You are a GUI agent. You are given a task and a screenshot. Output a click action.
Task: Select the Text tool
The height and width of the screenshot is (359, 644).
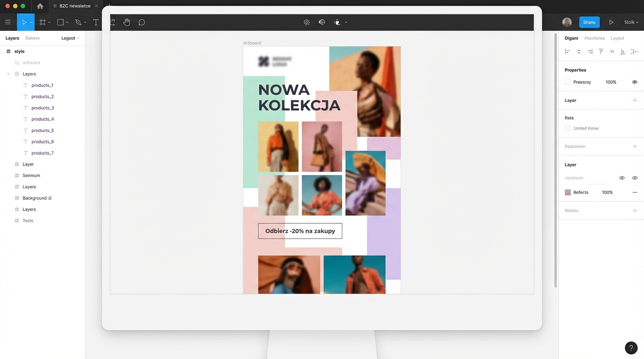tap(95, 22)
